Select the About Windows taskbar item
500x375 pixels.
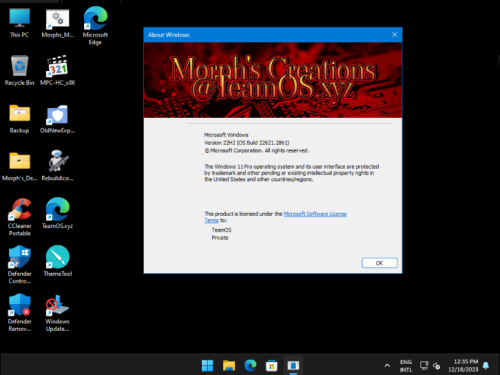[293, 365]
